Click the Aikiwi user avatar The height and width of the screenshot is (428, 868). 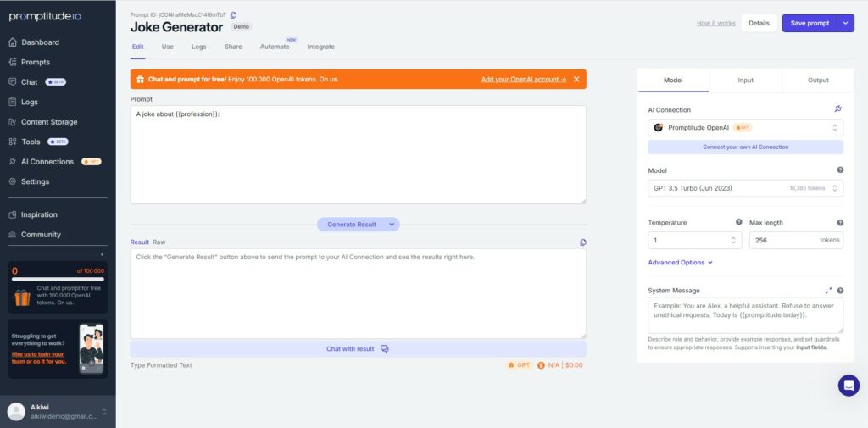pyautogui.click(x=16, y=411)
